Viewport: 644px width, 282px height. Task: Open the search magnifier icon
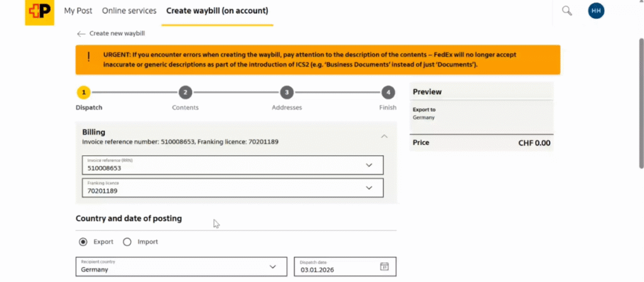tap(567, 11)
